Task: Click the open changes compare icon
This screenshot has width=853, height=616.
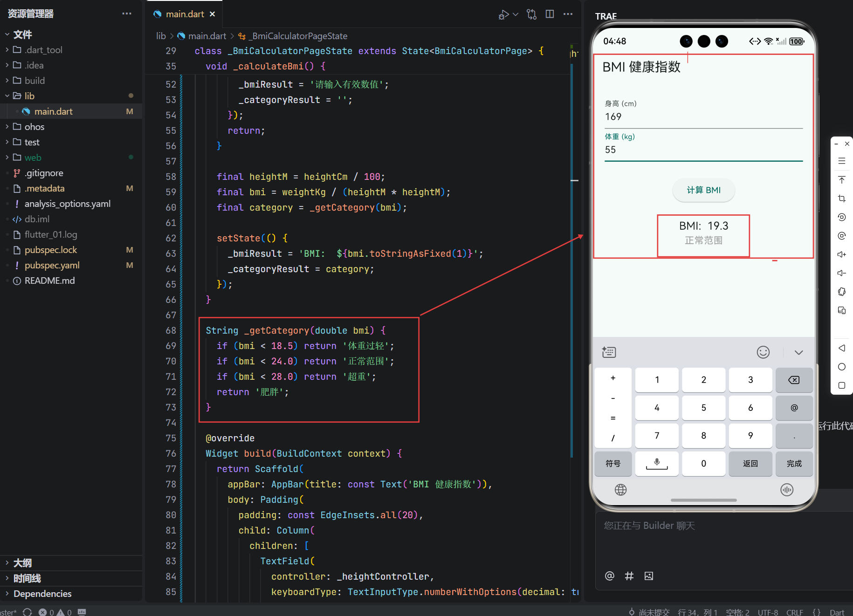Action: 532,14
